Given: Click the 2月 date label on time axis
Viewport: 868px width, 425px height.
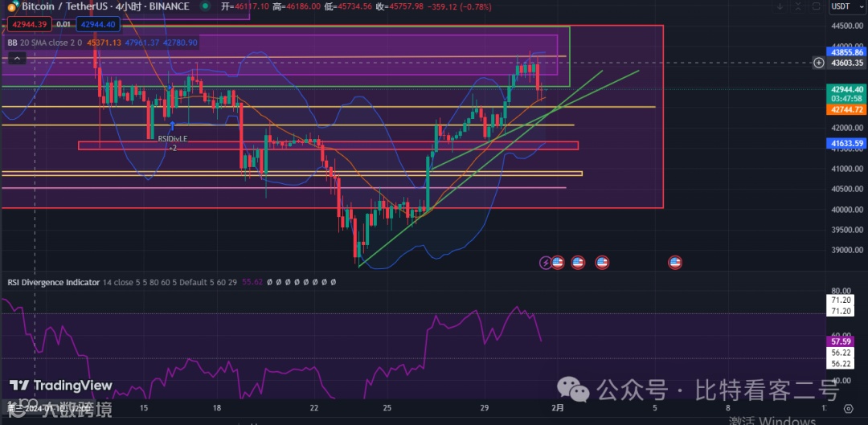Looking at the screenshot, I should [558, 408].
